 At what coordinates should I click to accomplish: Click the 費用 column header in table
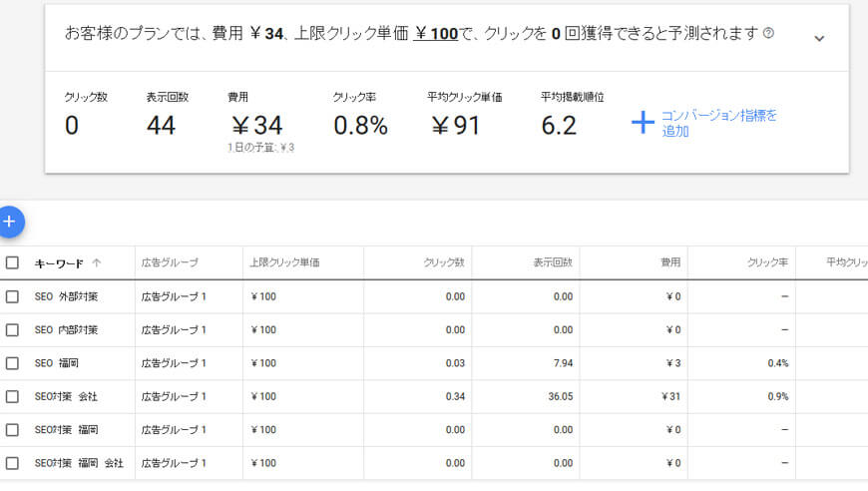(669, 263)
